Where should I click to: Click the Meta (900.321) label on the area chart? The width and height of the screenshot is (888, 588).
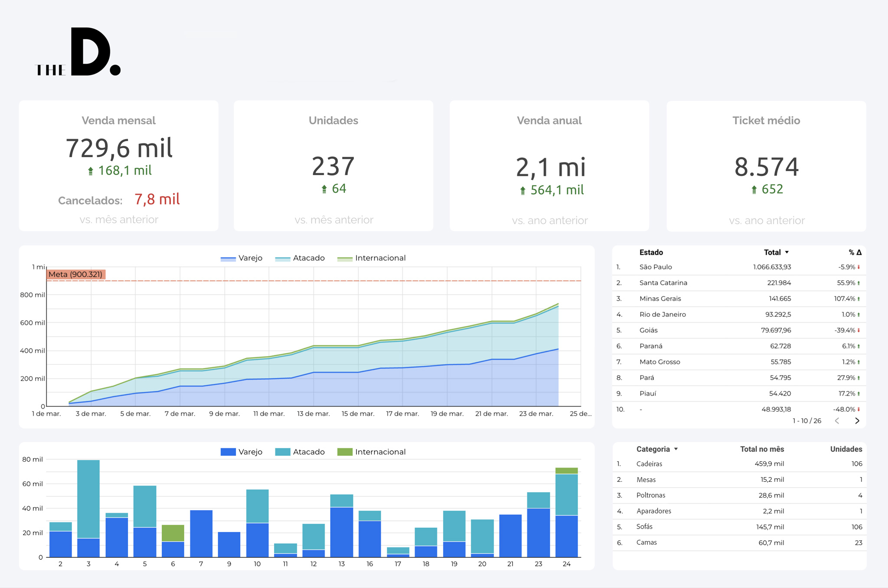point(77,274)
